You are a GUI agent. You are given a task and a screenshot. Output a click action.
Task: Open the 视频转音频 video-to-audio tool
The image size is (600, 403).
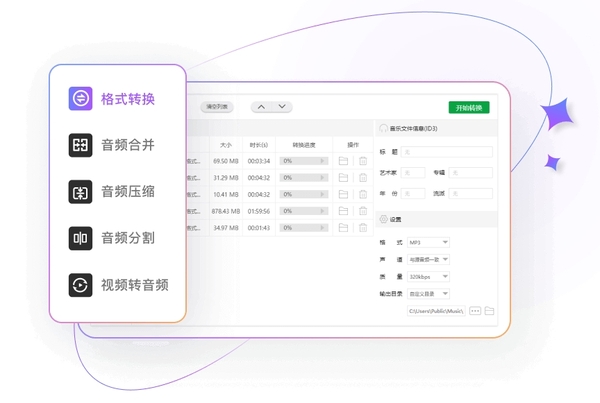point(81,285)
